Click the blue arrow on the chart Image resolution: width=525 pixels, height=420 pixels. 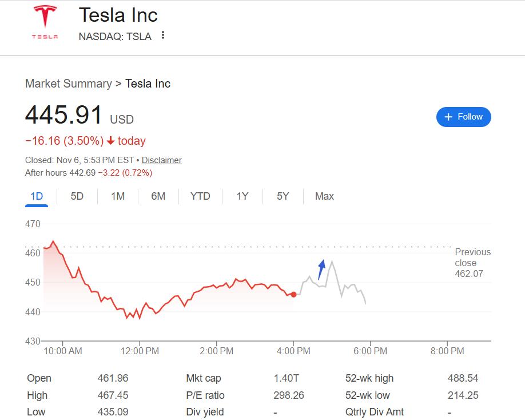[321, 267]
